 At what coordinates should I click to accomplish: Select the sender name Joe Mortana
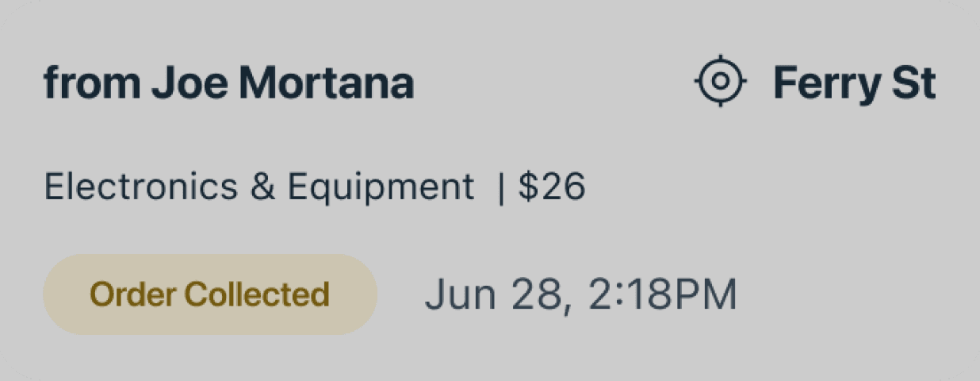[x=282, y=83]
